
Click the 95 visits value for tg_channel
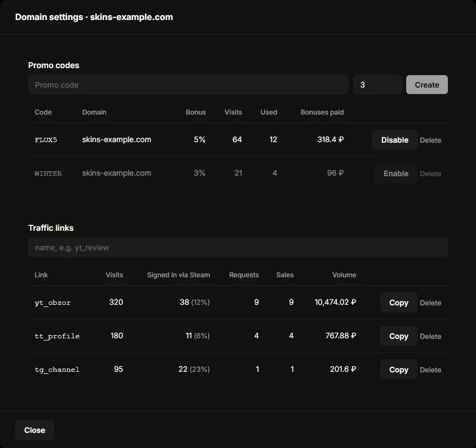(x=118, y=369)
